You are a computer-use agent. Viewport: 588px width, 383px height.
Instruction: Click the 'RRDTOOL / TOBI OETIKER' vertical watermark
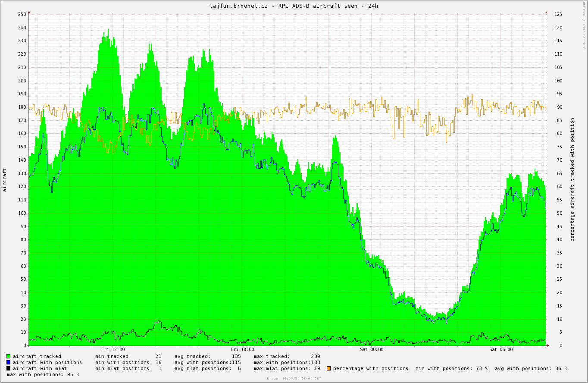584,26
